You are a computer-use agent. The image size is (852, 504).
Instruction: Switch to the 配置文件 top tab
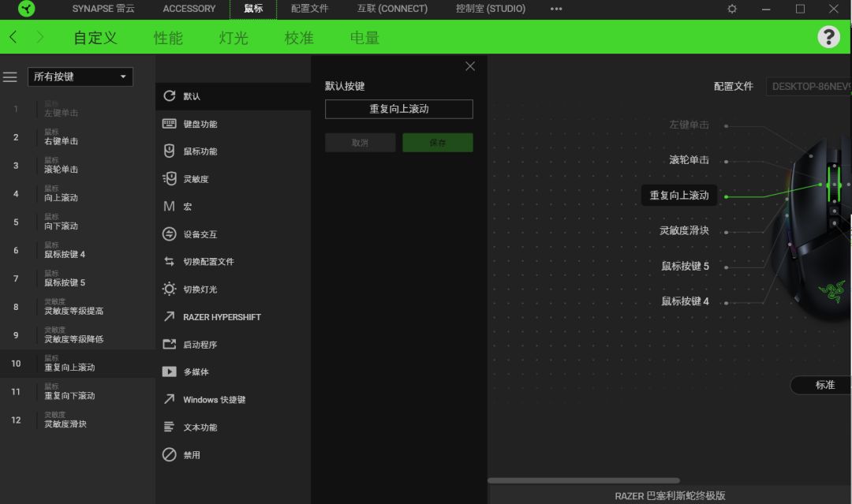309,9
